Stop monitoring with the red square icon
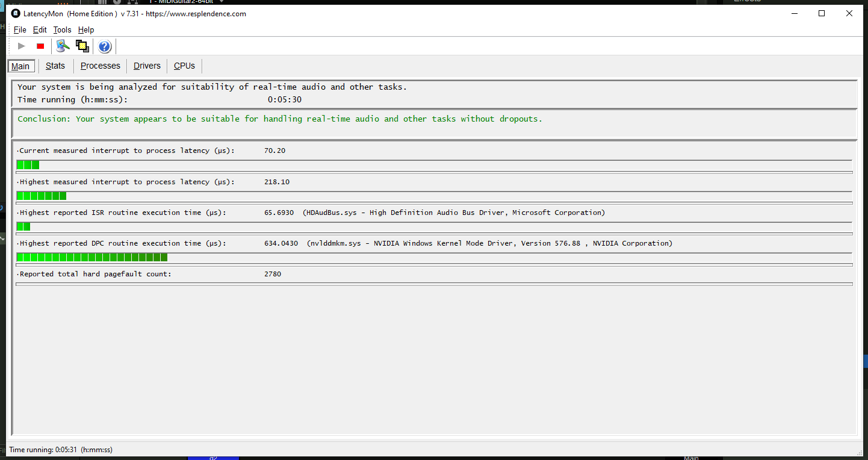This screenshot has width=868, height=460. [40, 46]
